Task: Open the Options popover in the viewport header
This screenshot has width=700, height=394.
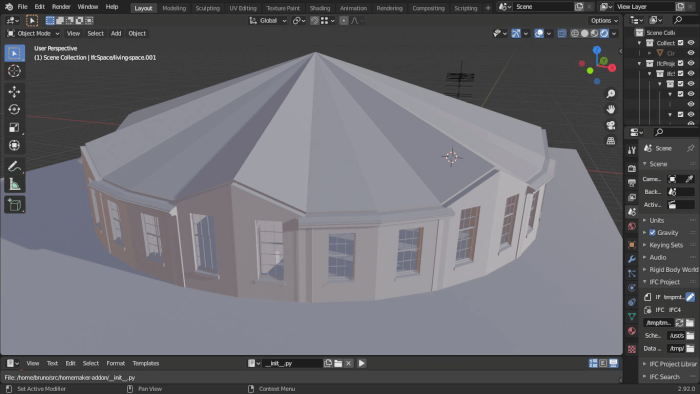Action: point(604,21)
